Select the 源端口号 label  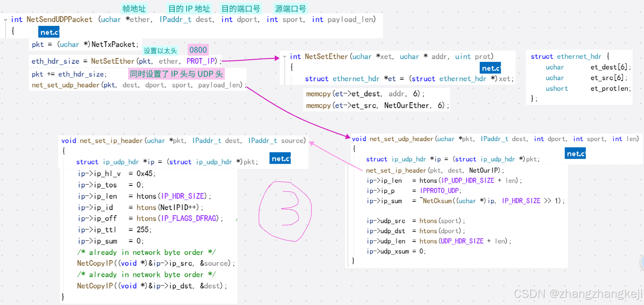(290, 9)
